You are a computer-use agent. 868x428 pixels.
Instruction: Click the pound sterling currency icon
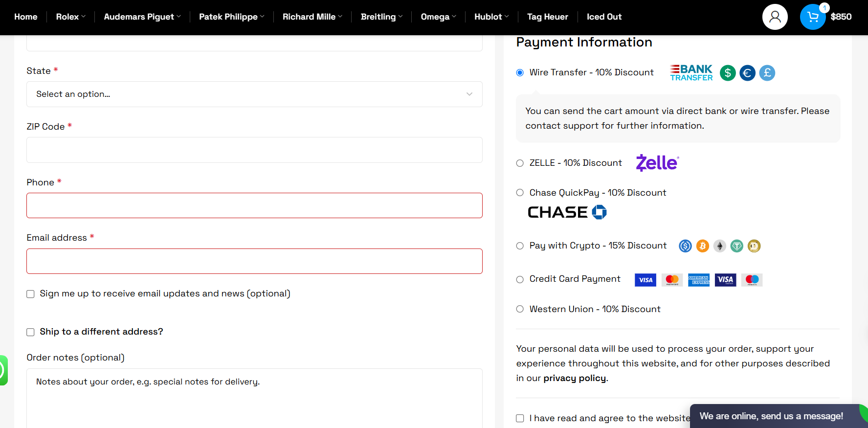tap(767, 73)
